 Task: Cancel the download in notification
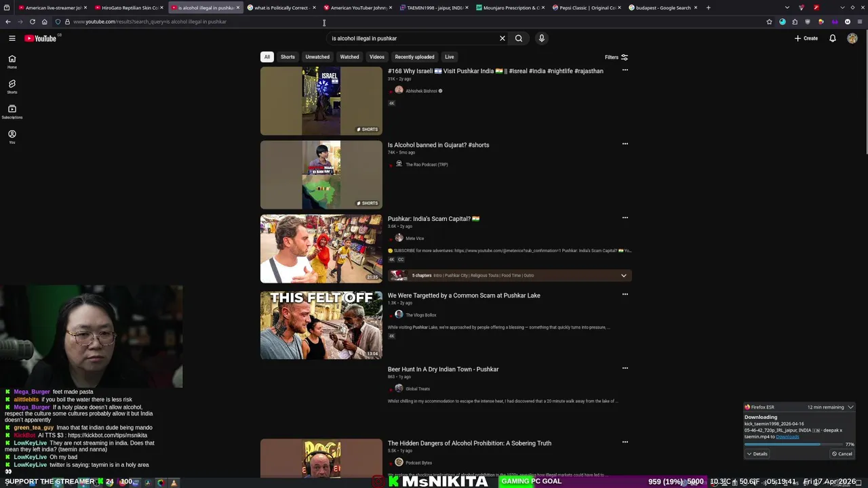pyautogui.click(x=842, y=454)
